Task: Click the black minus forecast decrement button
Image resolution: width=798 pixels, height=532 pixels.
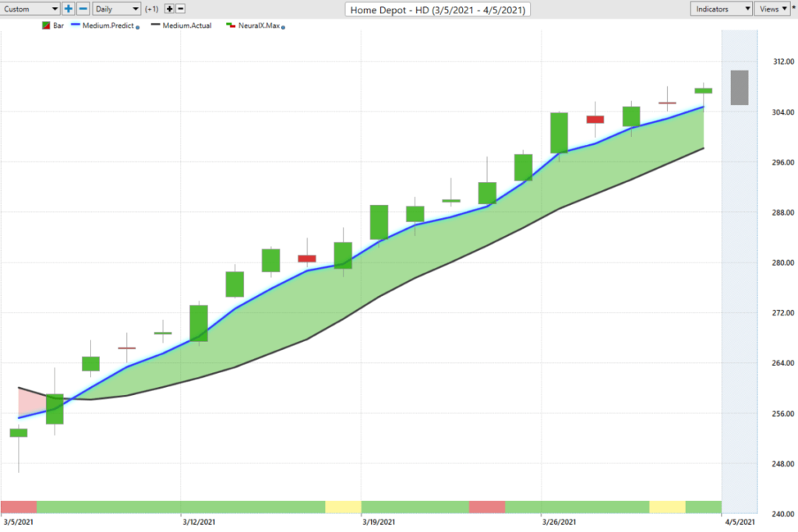Action: (180, 9)
